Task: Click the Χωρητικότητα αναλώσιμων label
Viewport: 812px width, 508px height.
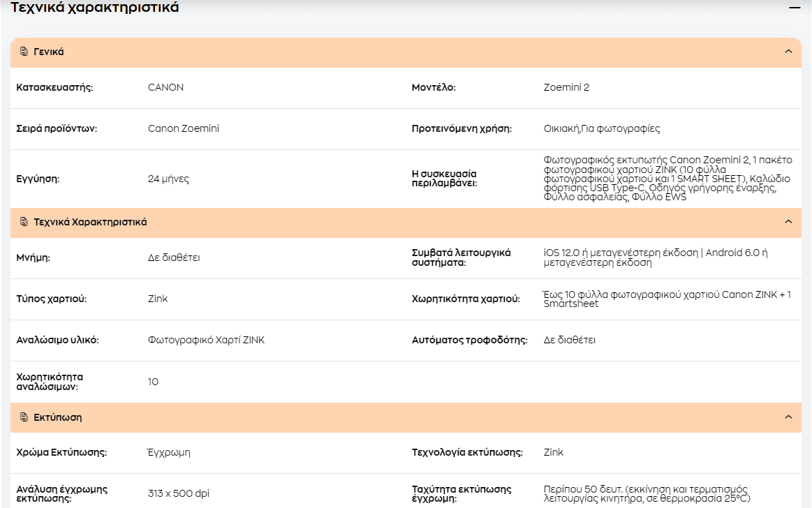Action: pos(49,382)
